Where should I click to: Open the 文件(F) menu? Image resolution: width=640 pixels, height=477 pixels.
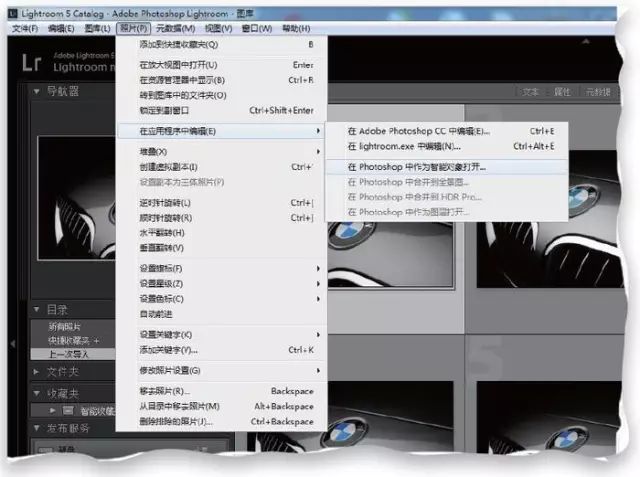coord(24,29)
